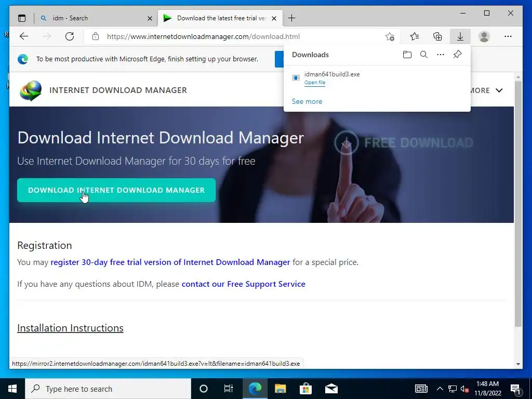Image resolution: width=532 pixels, height=399 pixels.
Task: Click the idman641build3.exe file icon
Action: tap(296, 78)
